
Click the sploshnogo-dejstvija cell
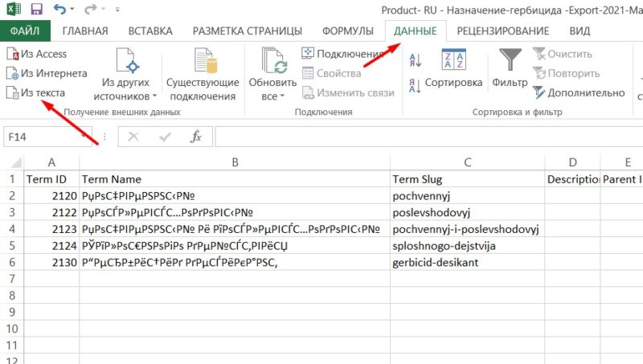coord(468,246)
